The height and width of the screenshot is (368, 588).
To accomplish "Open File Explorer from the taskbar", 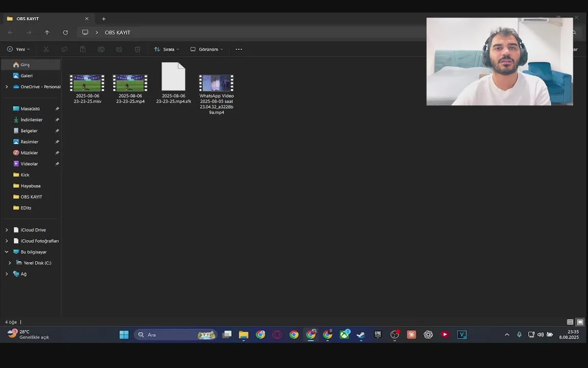I will [243, 335].
